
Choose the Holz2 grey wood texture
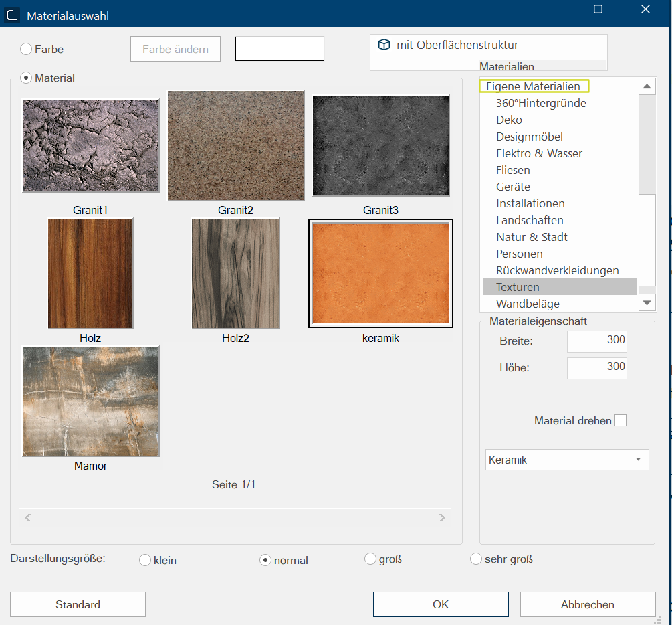(x=235, y=273)
